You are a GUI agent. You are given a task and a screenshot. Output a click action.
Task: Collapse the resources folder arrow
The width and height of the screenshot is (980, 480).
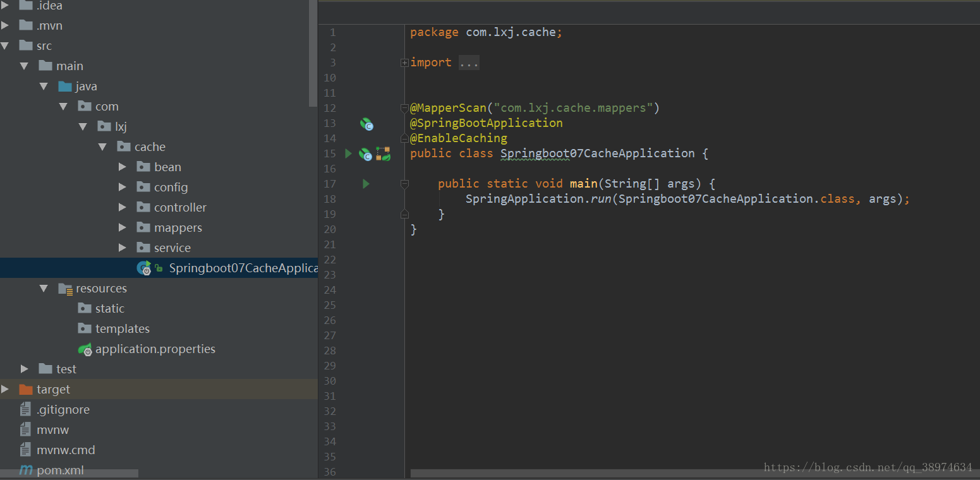pos(44,288)
